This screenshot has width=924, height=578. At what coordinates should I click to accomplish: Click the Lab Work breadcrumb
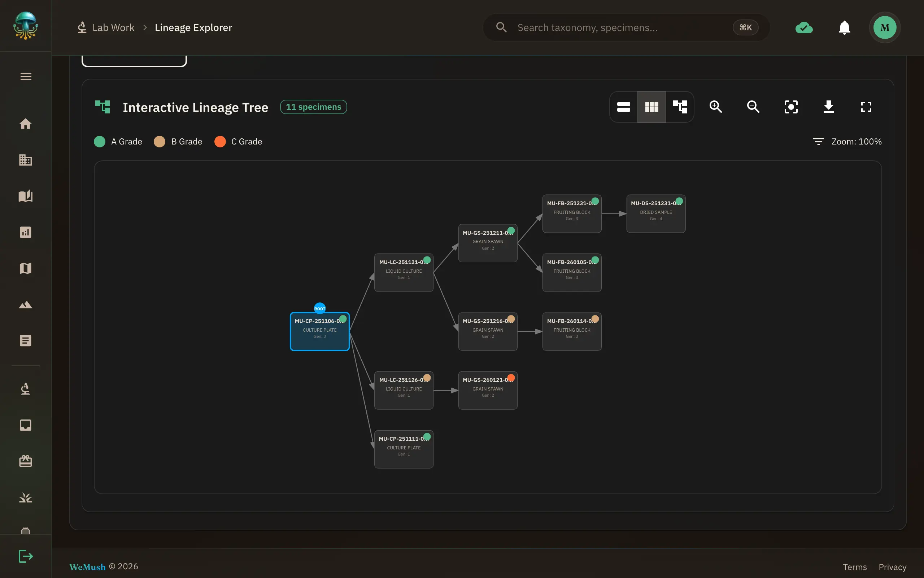[x=106, y=27]
